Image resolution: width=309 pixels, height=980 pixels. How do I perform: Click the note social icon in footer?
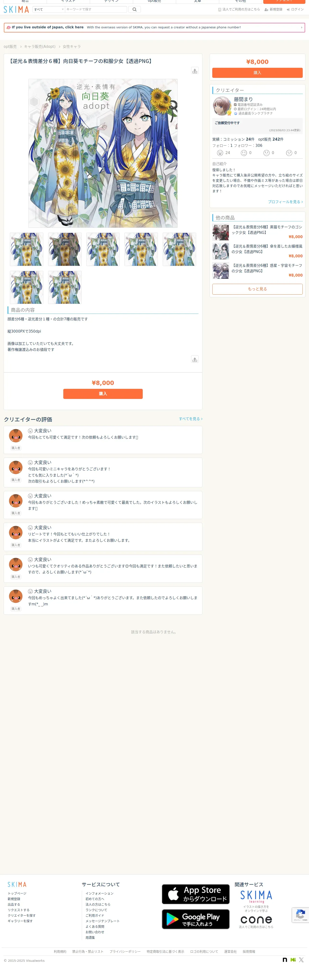pyautogui.click(x=285, y=960)
